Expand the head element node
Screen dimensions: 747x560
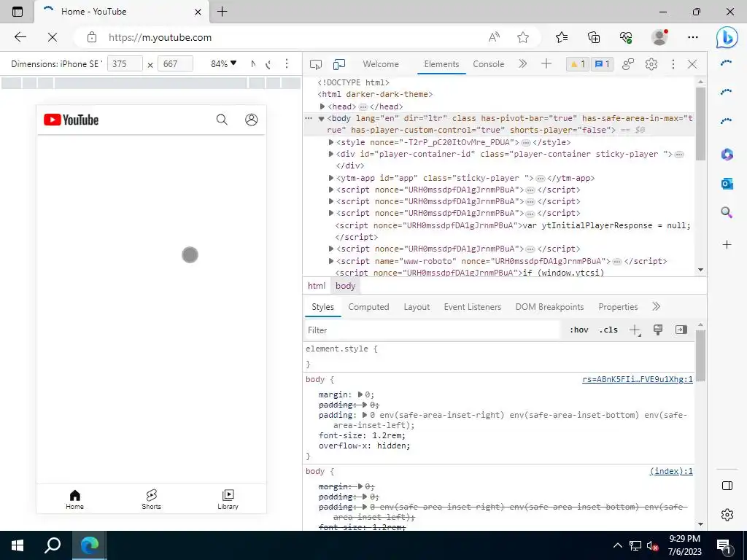click(322, 106)
